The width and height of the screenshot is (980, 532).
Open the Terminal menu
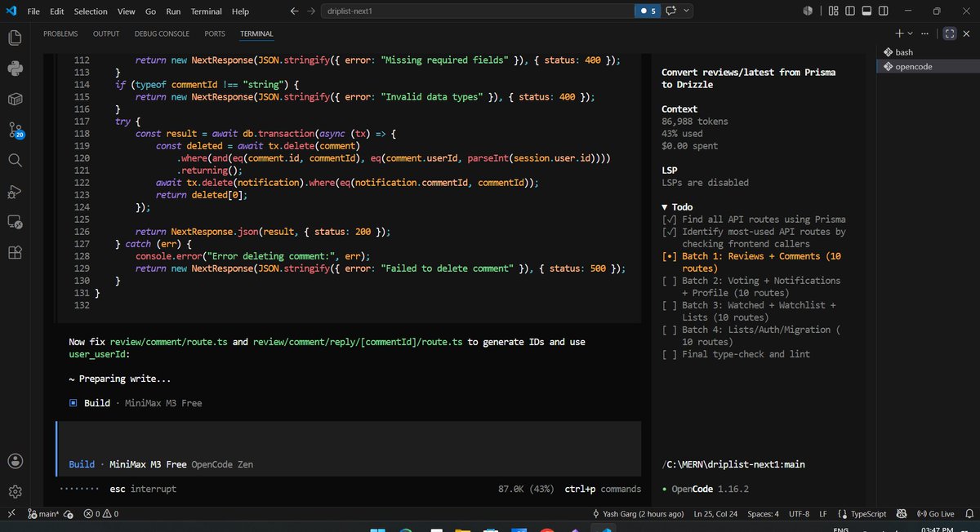coord(206,11)
